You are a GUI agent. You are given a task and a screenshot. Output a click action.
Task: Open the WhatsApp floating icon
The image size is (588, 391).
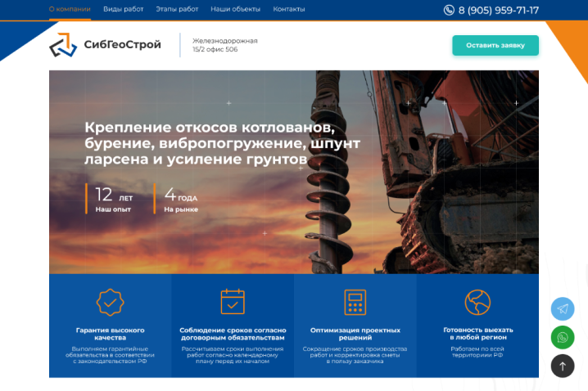(x=562, y=338)
